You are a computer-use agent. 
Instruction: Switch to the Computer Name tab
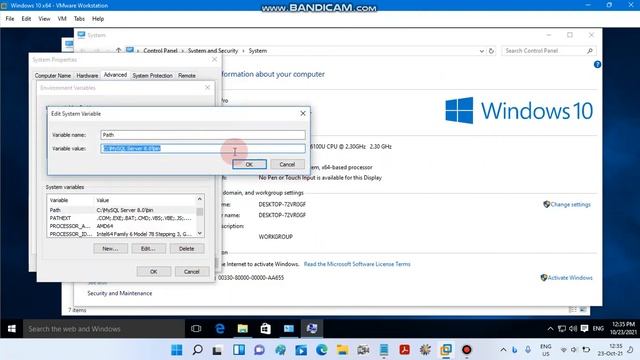[53, 76]
